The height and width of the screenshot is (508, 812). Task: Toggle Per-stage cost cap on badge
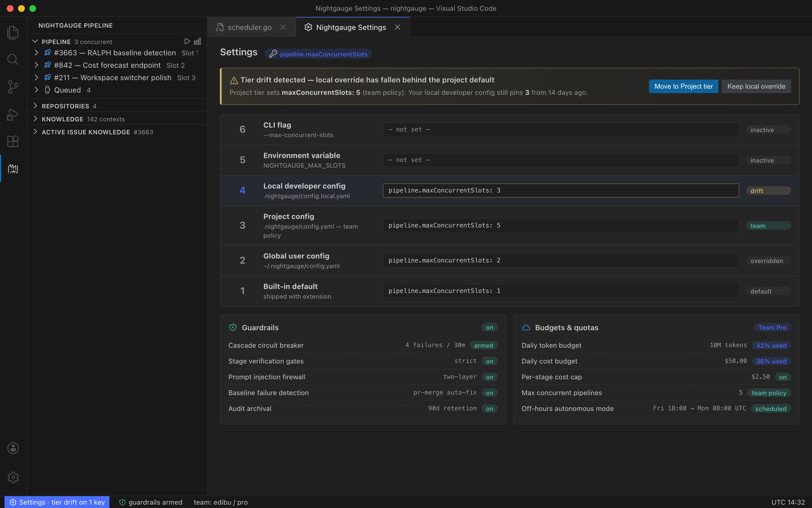[782, 377]
